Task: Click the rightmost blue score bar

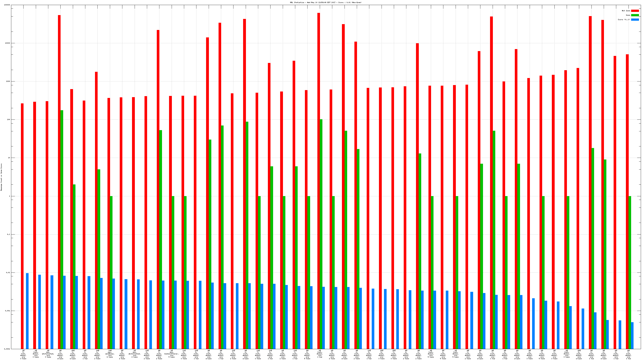Action: coord(632,335)
